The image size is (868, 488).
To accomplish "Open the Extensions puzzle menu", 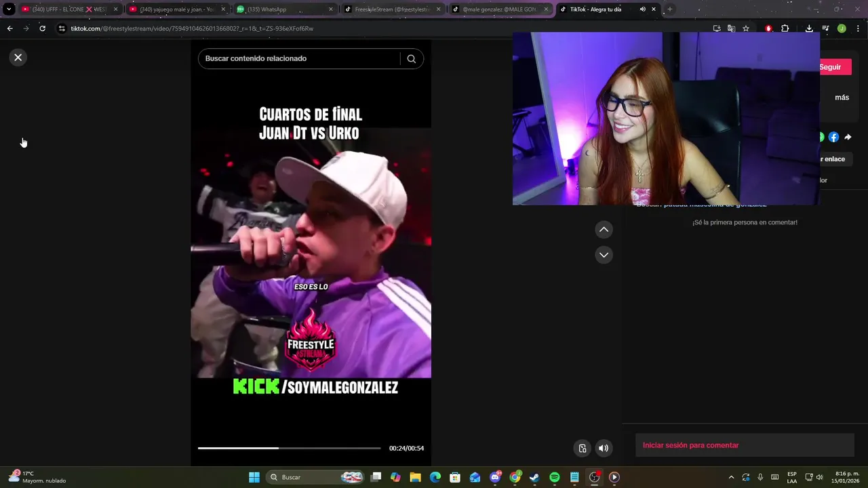I will point(785,28).
